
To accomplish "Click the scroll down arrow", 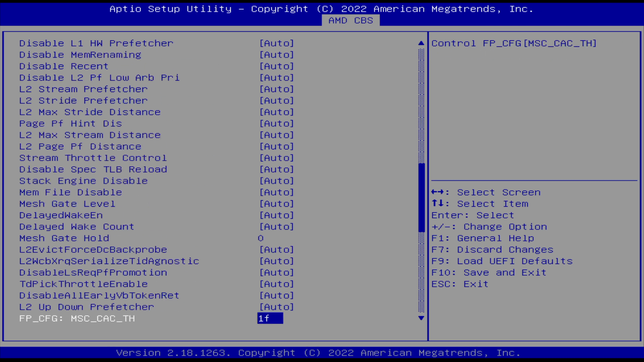I will (x=421, y=318).
